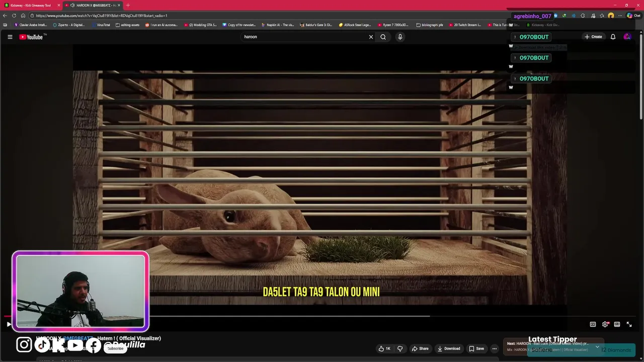Open the Ziperto - A Digital... bookmark
Screen dimensions: 644x362
coord(69,25)
